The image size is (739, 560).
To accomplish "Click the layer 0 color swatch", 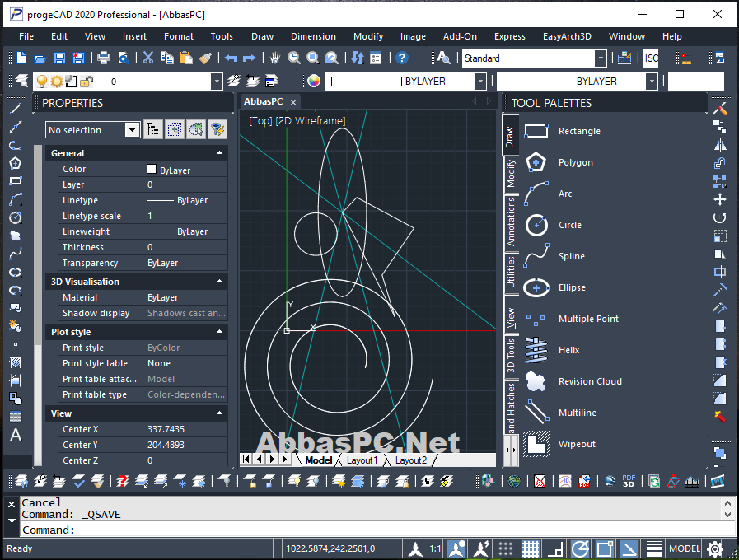I will coord(101,82).
